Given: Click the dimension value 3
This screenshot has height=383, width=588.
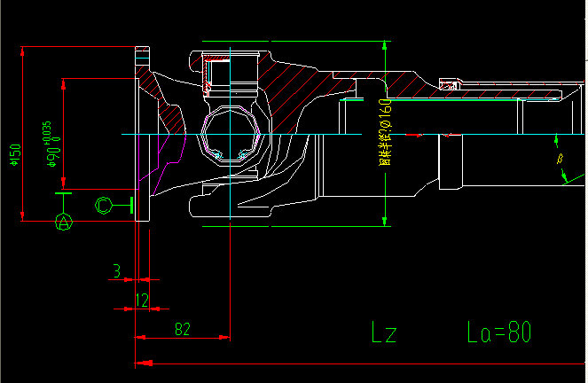Looking at the screenshot, I should pos(116,269).
